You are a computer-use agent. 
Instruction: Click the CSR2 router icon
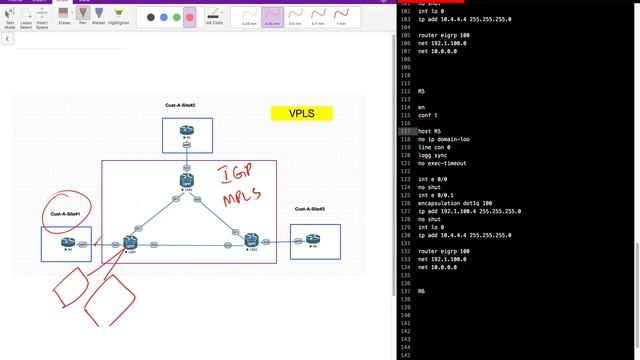click(x=187, y=180)
